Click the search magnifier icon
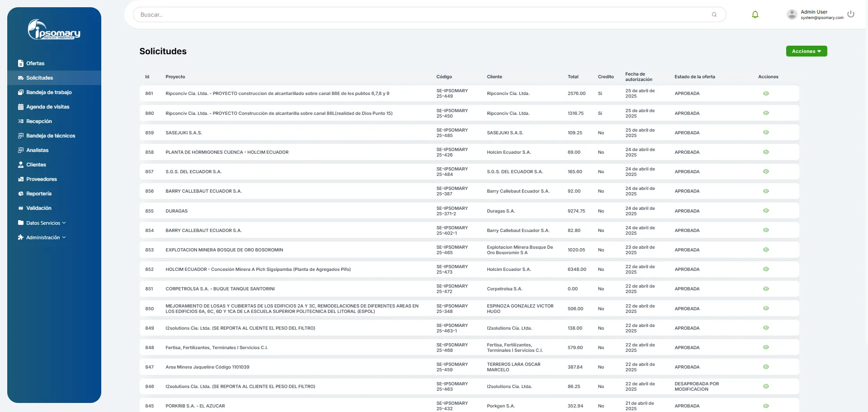The height and width of the screenshot is (412, 868). point(714,14)
